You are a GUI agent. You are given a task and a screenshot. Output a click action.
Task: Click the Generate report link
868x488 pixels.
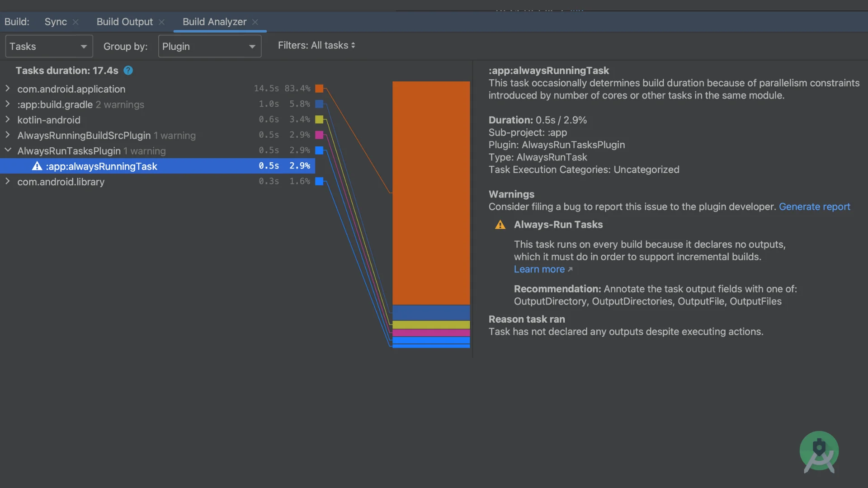814,206
